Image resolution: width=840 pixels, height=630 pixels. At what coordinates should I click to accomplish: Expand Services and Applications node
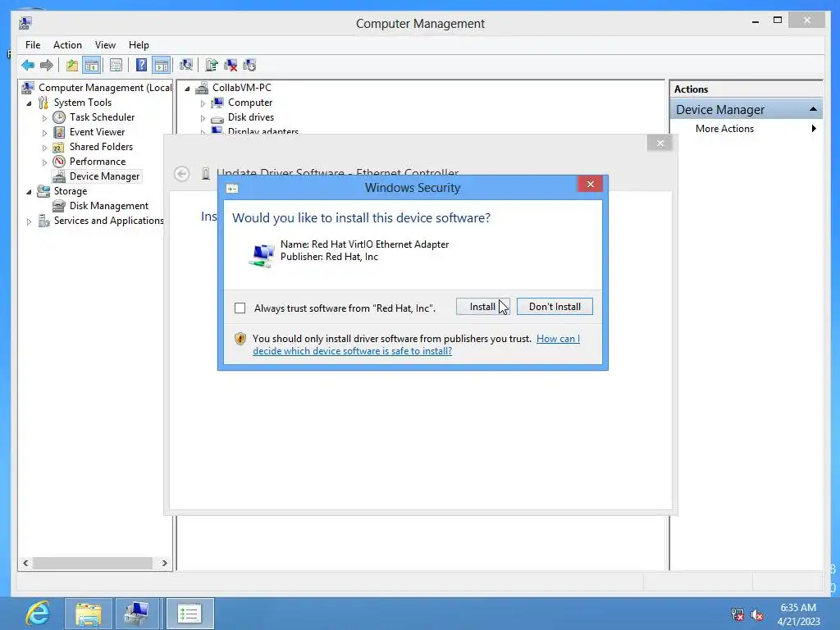(29, 221)
